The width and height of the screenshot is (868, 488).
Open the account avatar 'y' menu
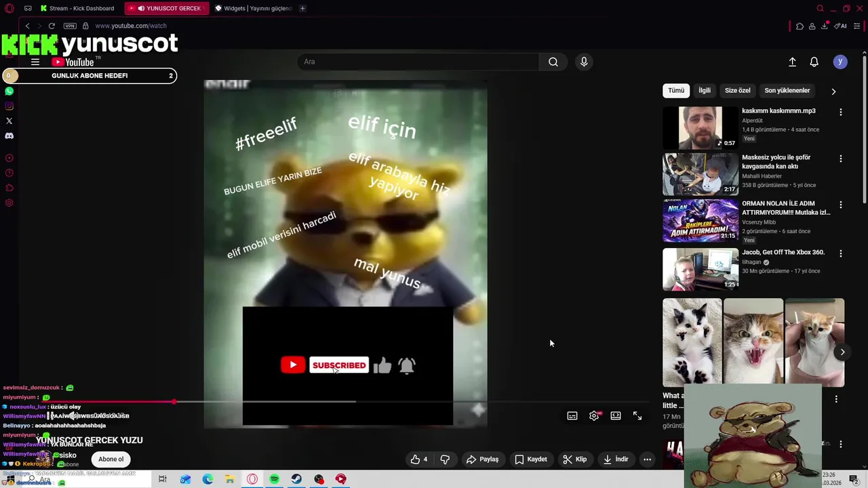(x=840, y=62)
